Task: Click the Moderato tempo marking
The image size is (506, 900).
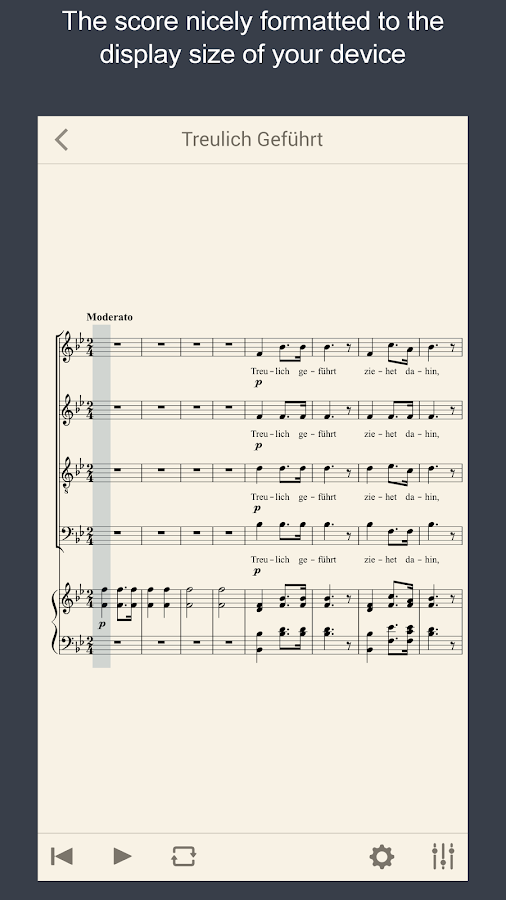Action: click(x=110, y=317)
